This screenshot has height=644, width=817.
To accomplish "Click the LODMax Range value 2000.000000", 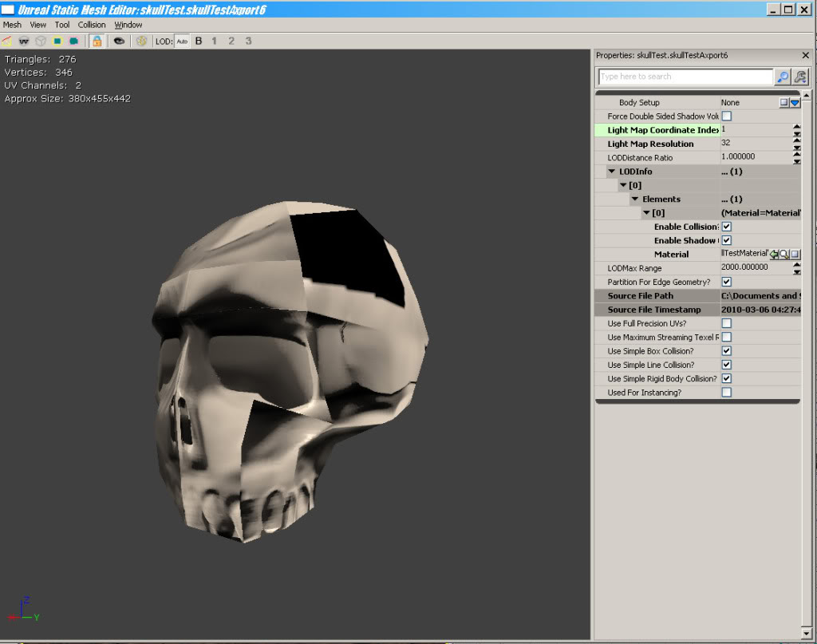I will pos(744,267).
